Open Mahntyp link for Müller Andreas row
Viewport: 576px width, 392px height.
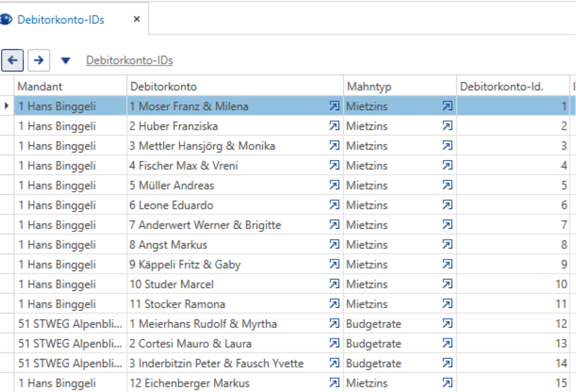coord(447,185)
